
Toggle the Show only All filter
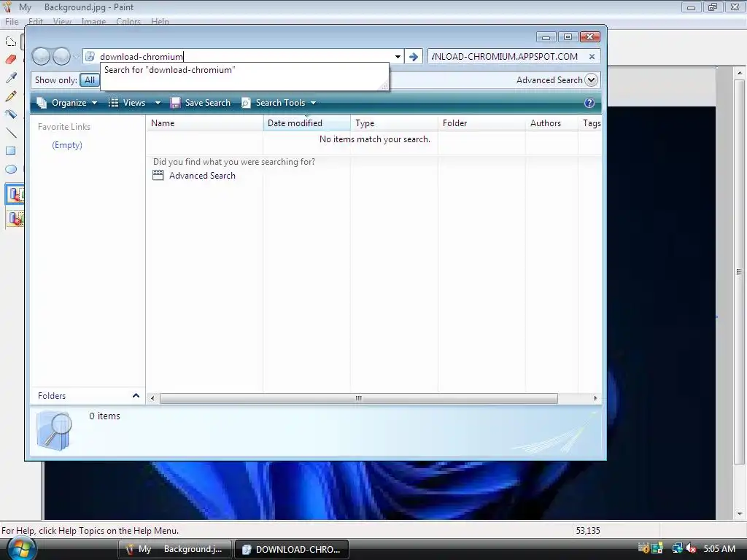(90, 80)
